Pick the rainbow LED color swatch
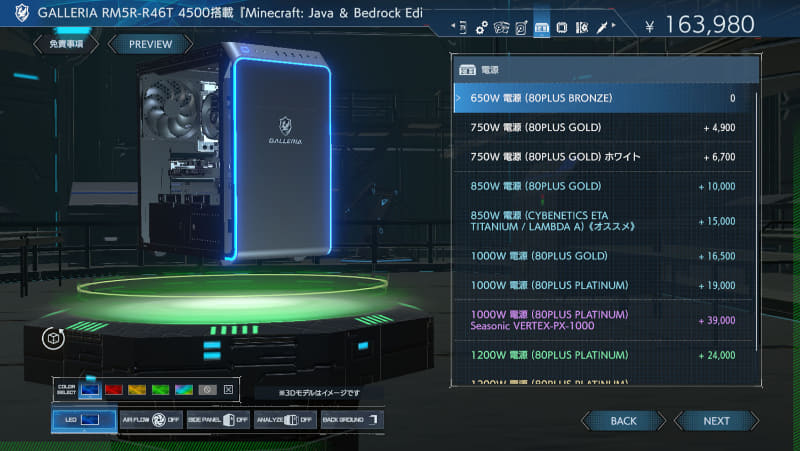 tap(184, 390)
